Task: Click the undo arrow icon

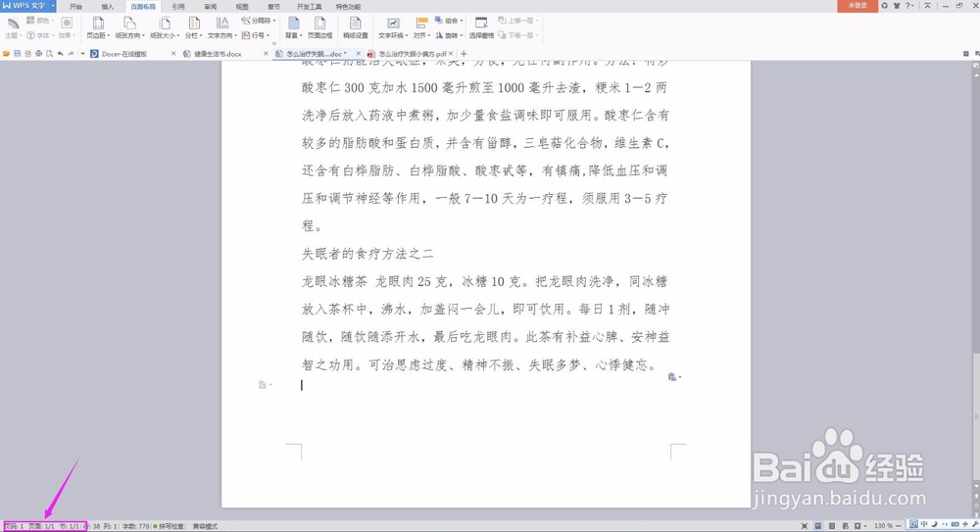Action: [60, 54]
